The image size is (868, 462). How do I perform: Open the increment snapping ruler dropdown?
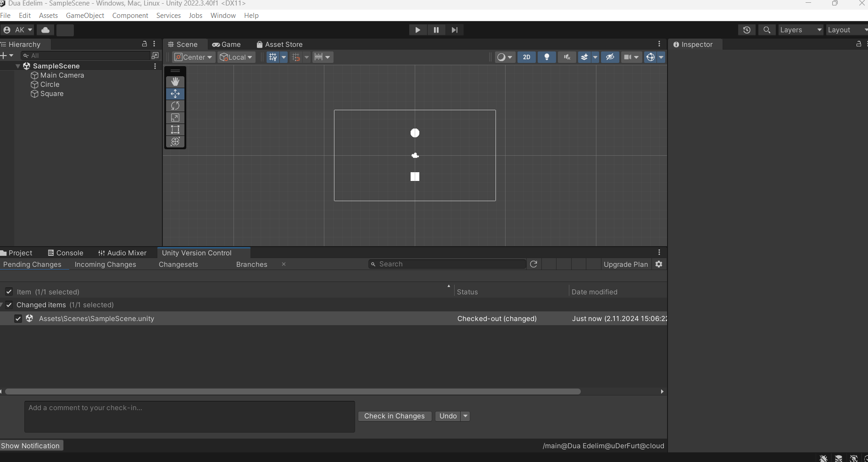(322, 57)
